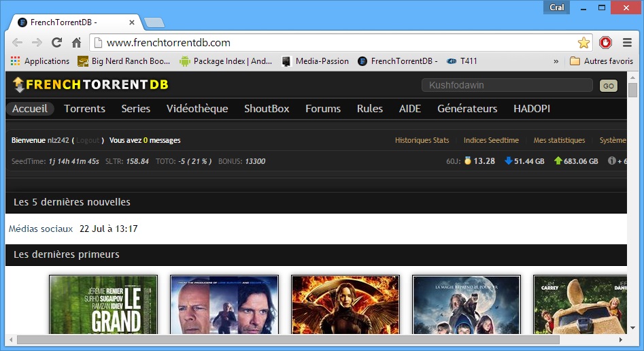
Task: Open the Series menu
Action: (135, 109)
